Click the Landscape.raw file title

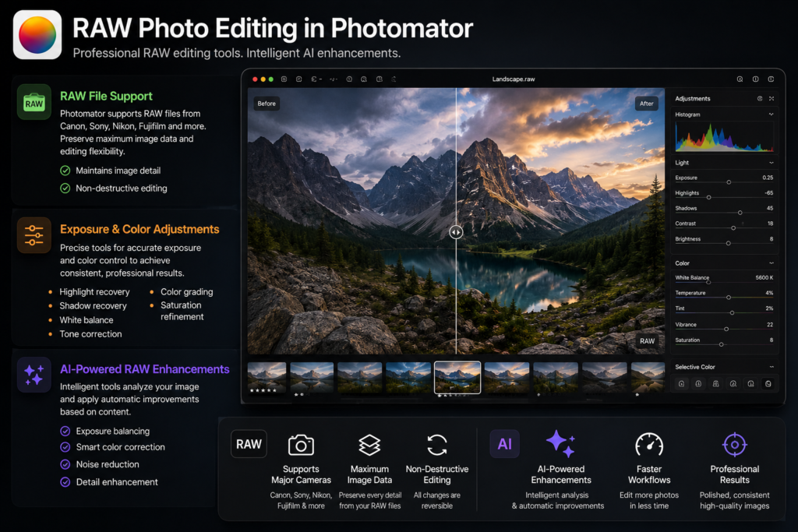[513, 79]
